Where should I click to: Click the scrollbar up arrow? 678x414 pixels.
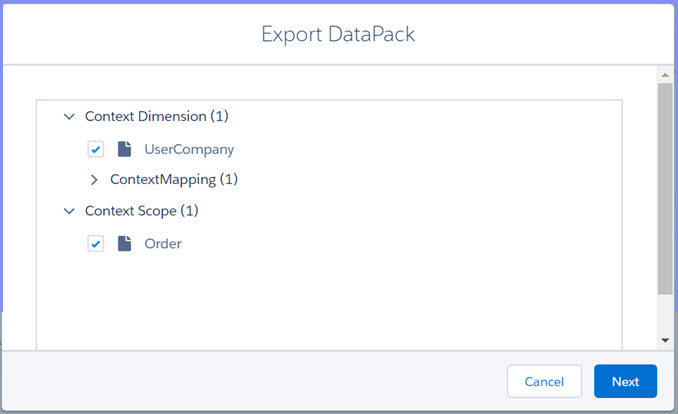[x=665, y=75]
